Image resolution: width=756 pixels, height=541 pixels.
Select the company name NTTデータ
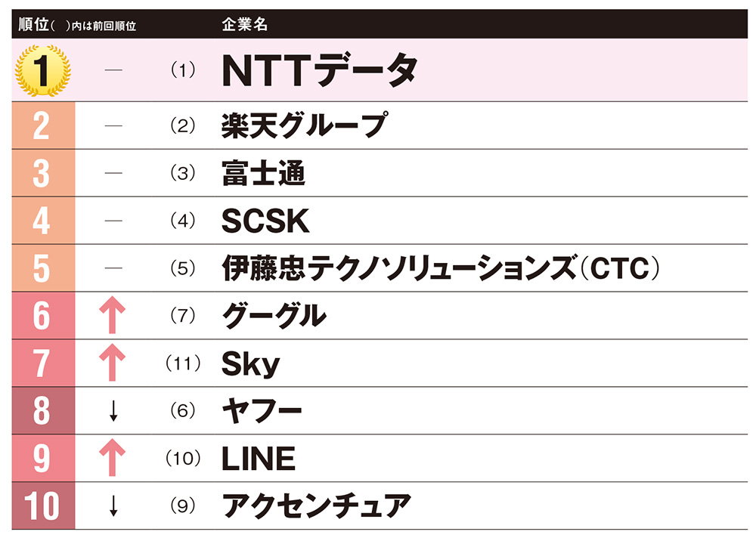click(320, 70)
